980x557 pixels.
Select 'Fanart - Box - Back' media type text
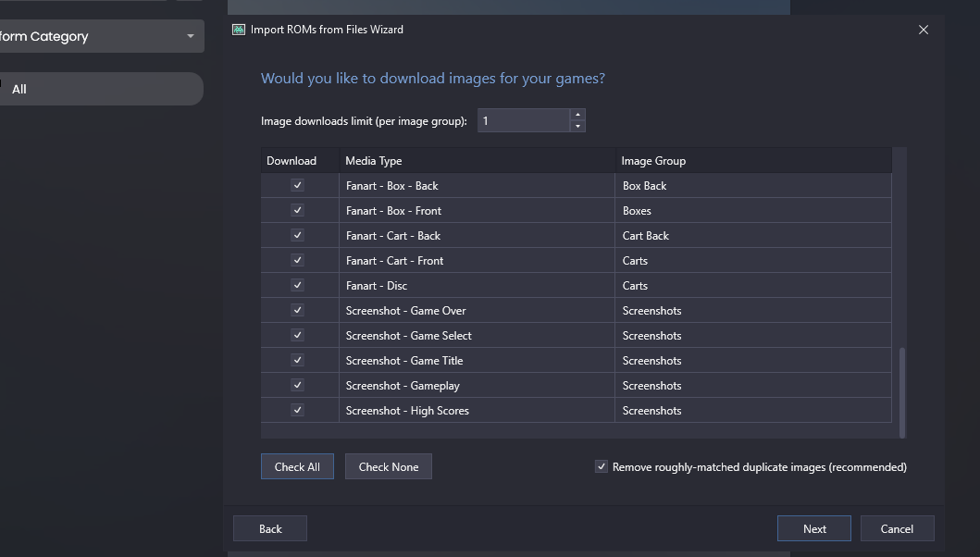(x=391, y=186)
